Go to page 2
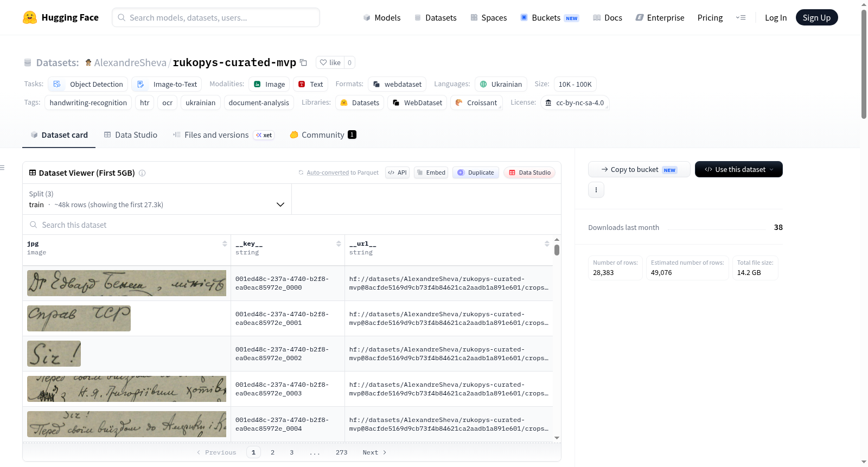Image resolution: width=868 pixels, height=467 pixels. click(x=272, y=452)
